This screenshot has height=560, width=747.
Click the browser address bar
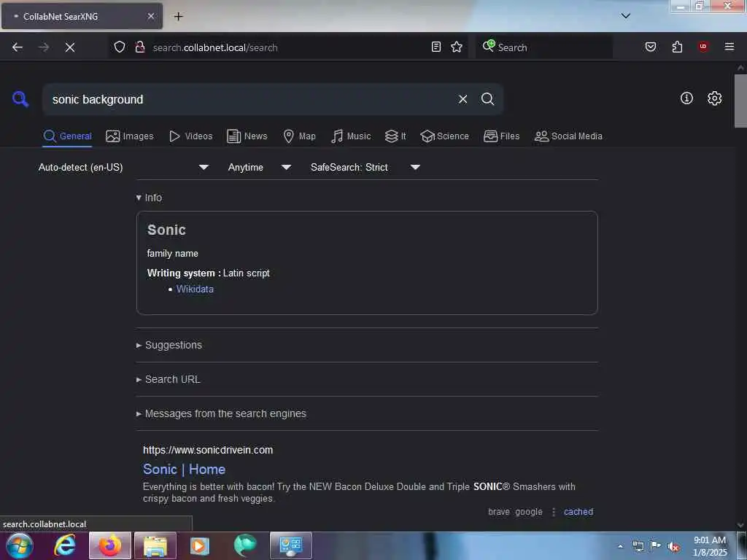pos(288,47)
